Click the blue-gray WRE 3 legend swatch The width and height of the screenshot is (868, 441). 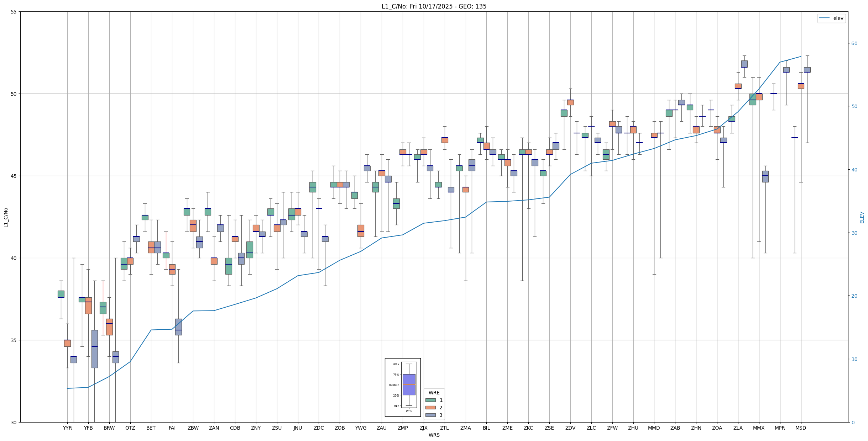click(x=430, y=415)
